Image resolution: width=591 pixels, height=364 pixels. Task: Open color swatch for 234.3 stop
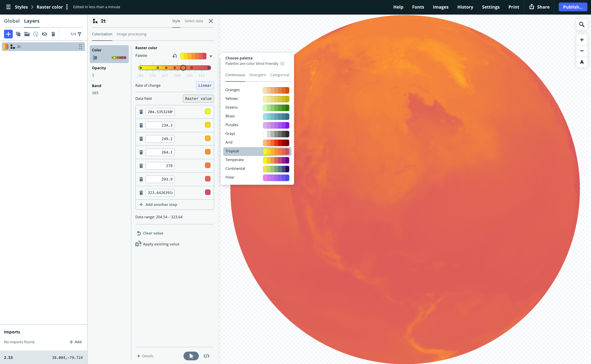click(x=208, y=125)
